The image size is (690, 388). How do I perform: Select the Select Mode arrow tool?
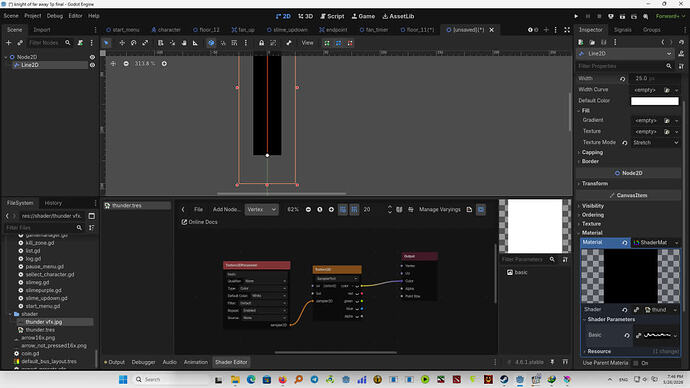[106, 43]
